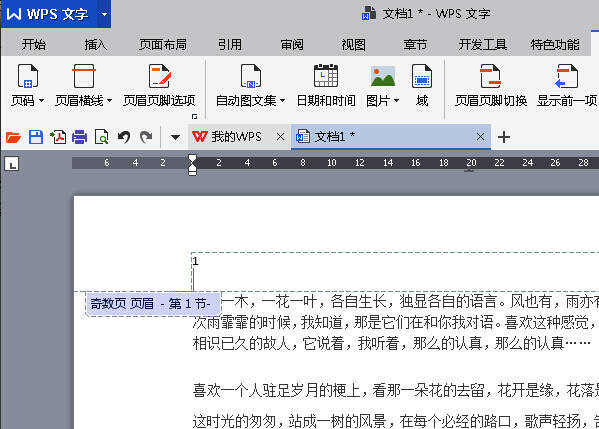
Task: Open print preview
Action: click(x=102, y=137)
